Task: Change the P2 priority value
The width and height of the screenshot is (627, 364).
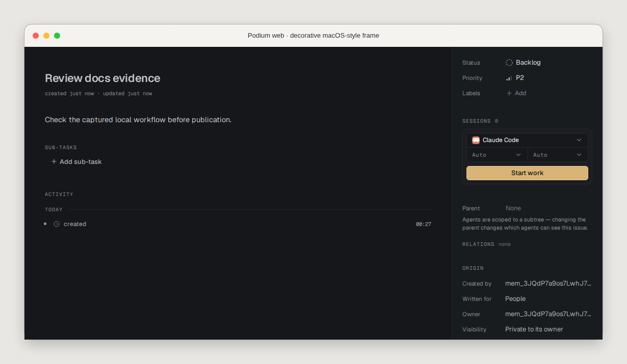Action: (x=515, y=78)
